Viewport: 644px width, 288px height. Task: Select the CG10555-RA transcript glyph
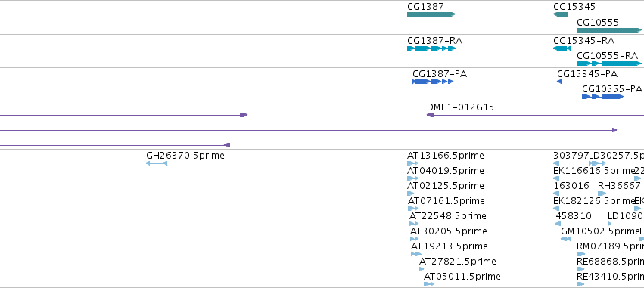point(609,63)
